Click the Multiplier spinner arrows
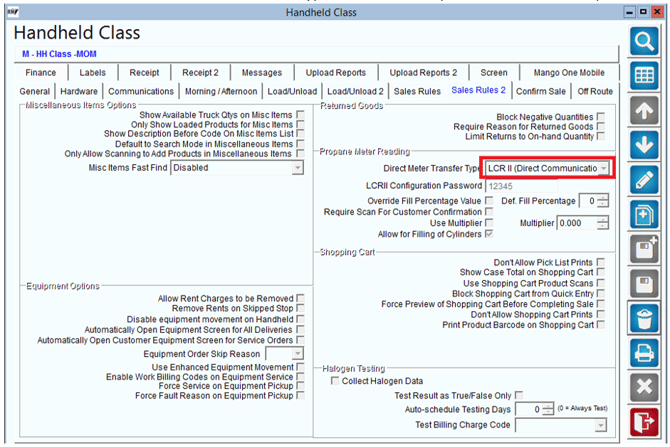 coord(602,223)
